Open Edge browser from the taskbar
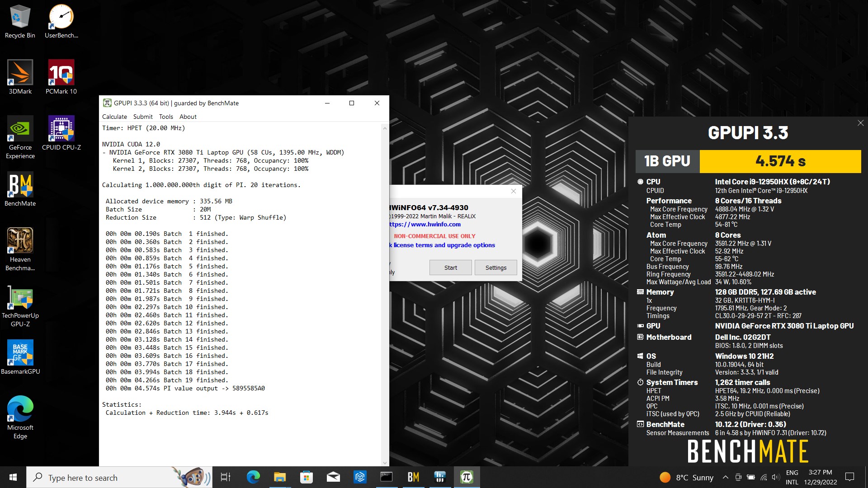Viewport: 868px width, 488px height. (x=253, y=477)
